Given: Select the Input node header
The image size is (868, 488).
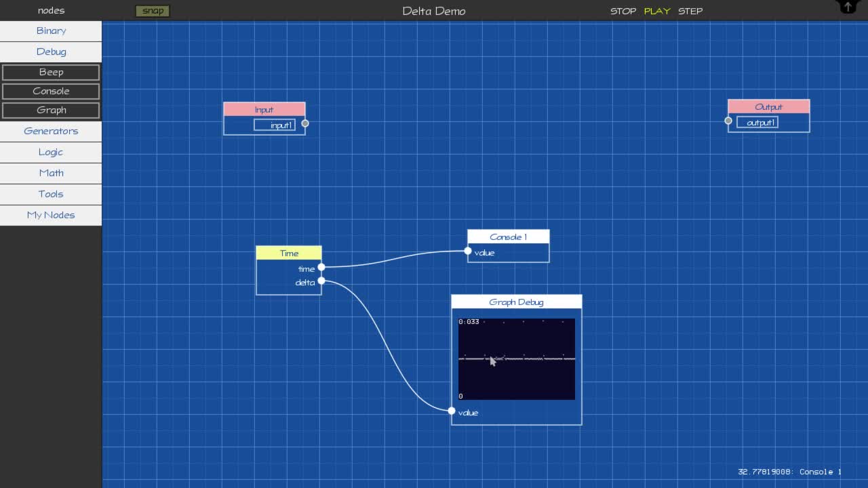Looking at the screenshot, I should point(264,109).
